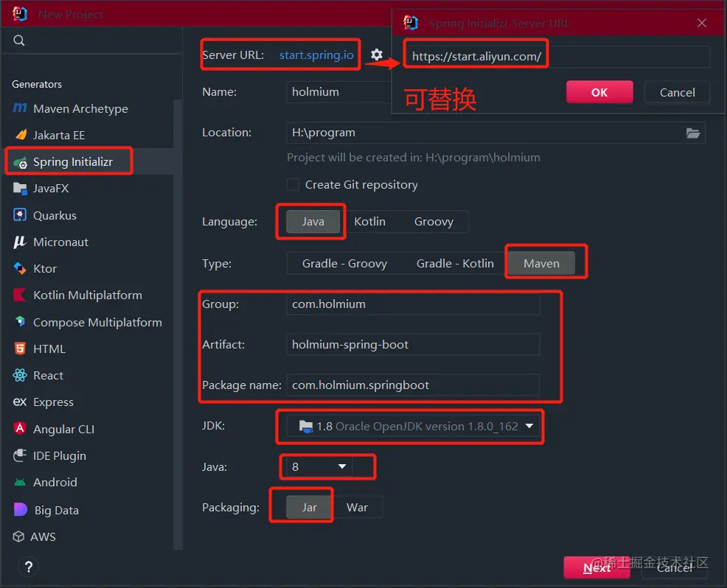Image resolution: width=727 pixels, height=588 pixels.
Task: Cancel the Server URL dialog
Action: click(677, 92)
